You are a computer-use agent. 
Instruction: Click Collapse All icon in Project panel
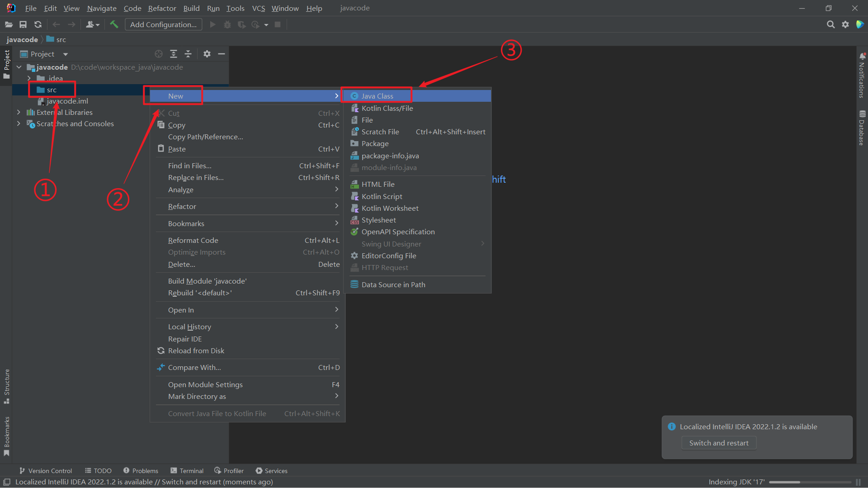[188, 54]
